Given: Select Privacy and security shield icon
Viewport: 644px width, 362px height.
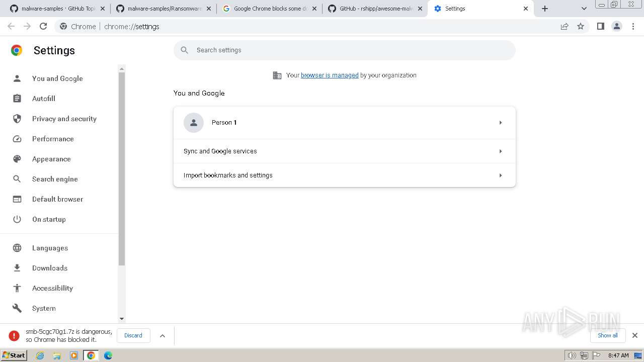Looking at the screenshot, I should point(17,119).
